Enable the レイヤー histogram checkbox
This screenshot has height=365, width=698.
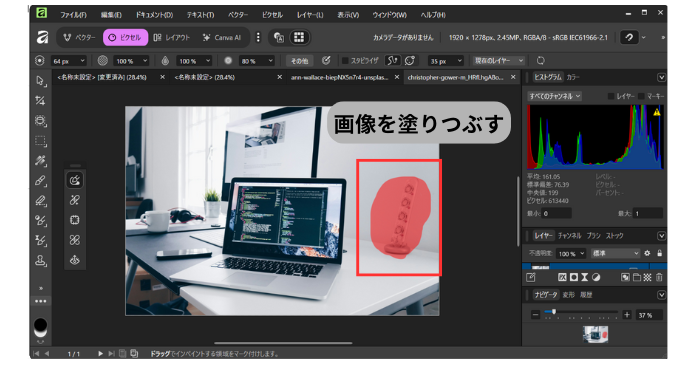611,96
